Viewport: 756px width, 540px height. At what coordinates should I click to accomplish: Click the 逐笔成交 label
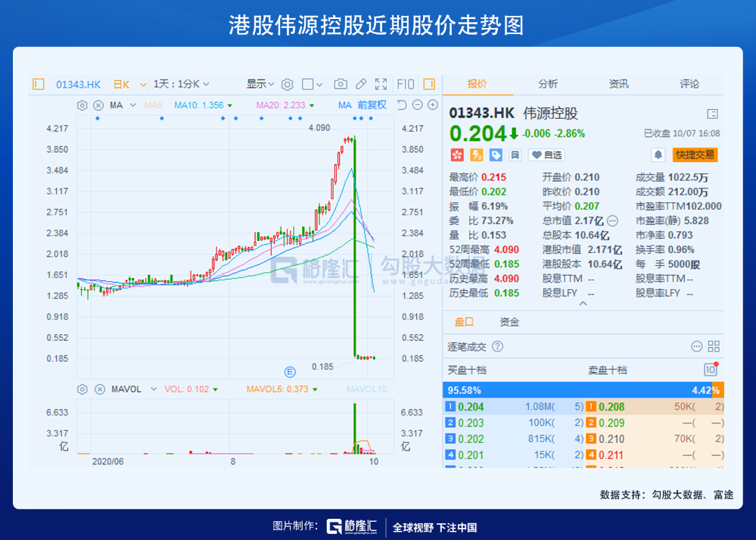pyautogui.click(x=467, y=346)
